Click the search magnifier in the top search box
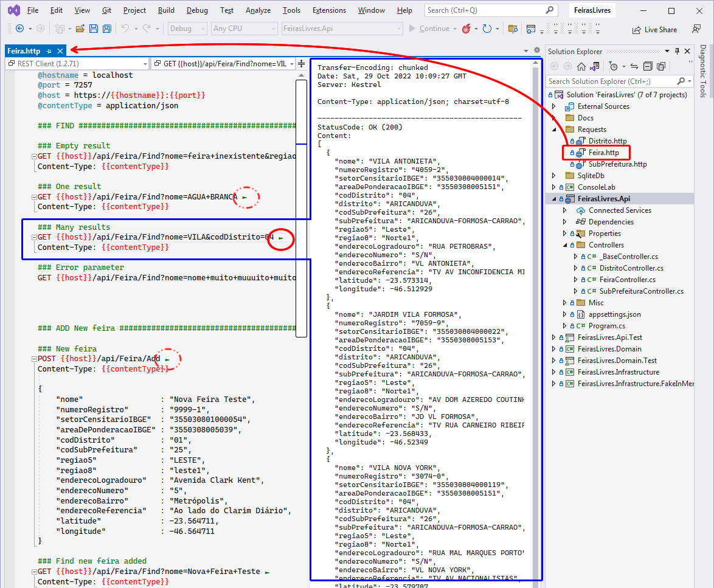This screenshot has width=714, height=588. coord(550,10)
